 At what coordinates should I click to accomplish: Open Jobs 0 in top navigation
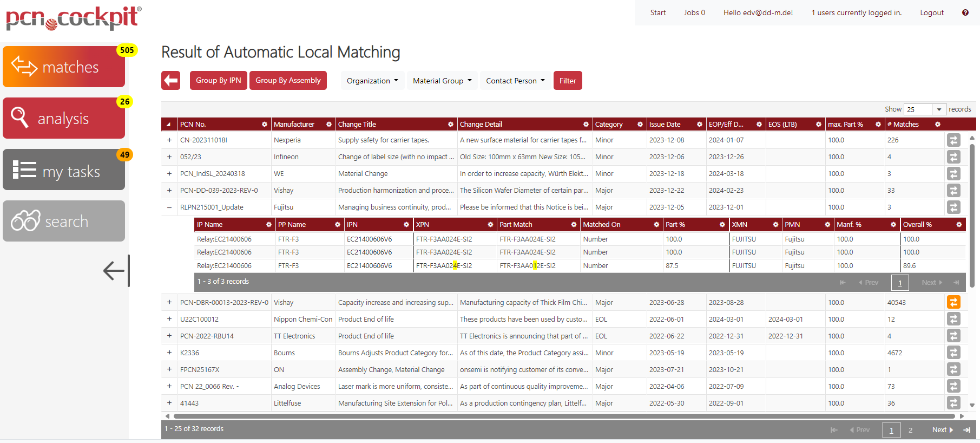[694, 12]
